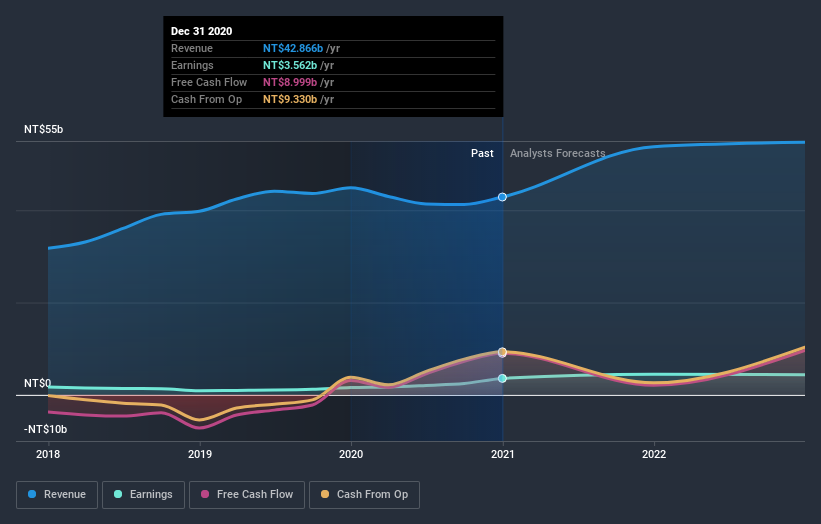
Task: Select the 2022 x-axis label
Action: pos(654,454)
